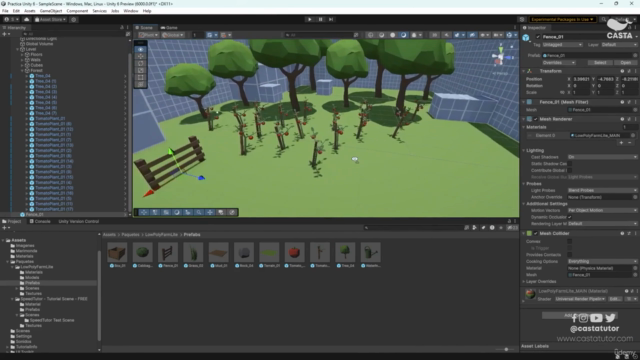Open the Layer dropdown showing Default
This screenshot has height=360, width=640.
tap(619, 44)
